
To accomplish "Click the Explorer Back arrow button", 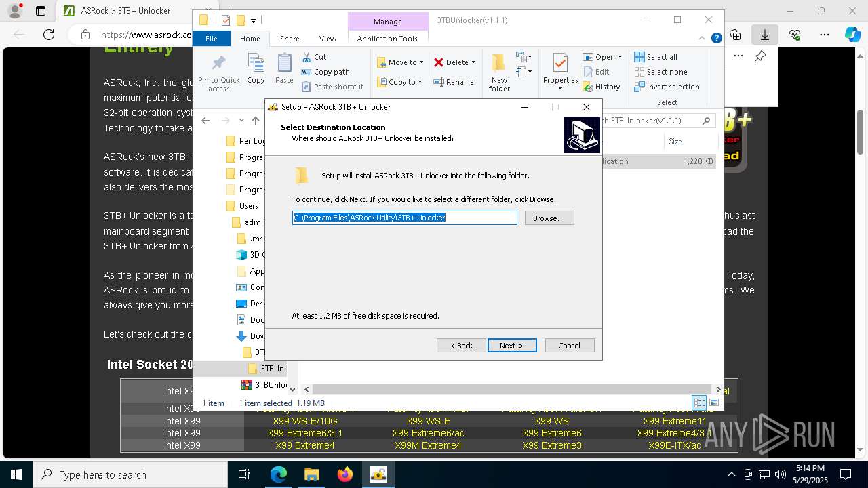I will point(205,121).
